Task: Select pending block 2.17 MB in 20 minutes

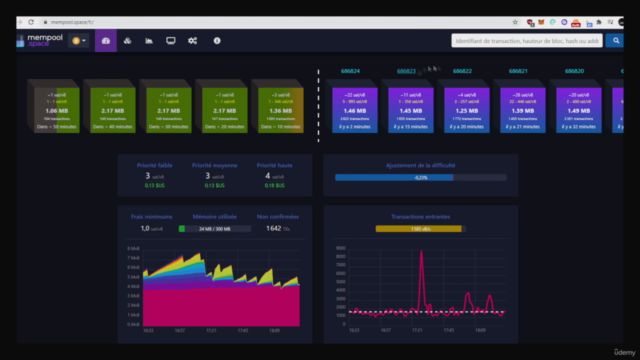Action: pyautogui.click(x=224, y=110)
